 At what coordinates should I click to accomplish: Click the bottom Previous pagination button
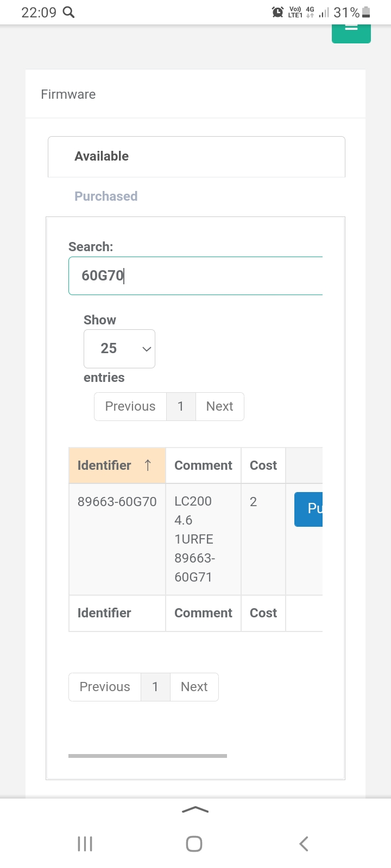click(x=105, y=687)
